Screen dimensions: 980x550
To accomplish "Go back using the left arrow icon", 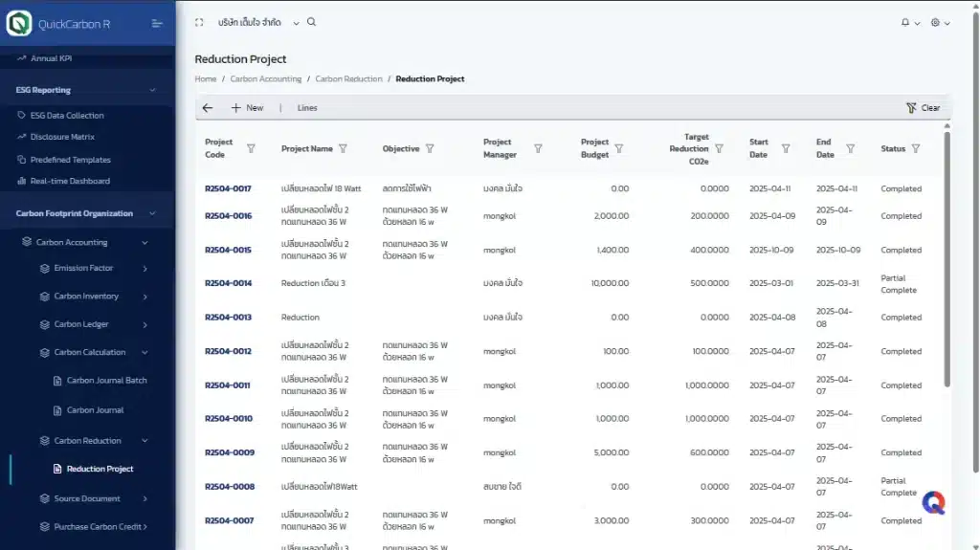I will [208, 108].
